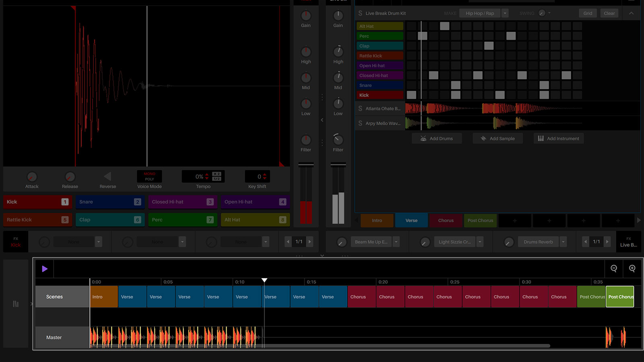Image resolution: width=644 pixels, height=362 pixels.
Task: Click Add Sample
Action: pyautogui.click(x=498, y=138)
